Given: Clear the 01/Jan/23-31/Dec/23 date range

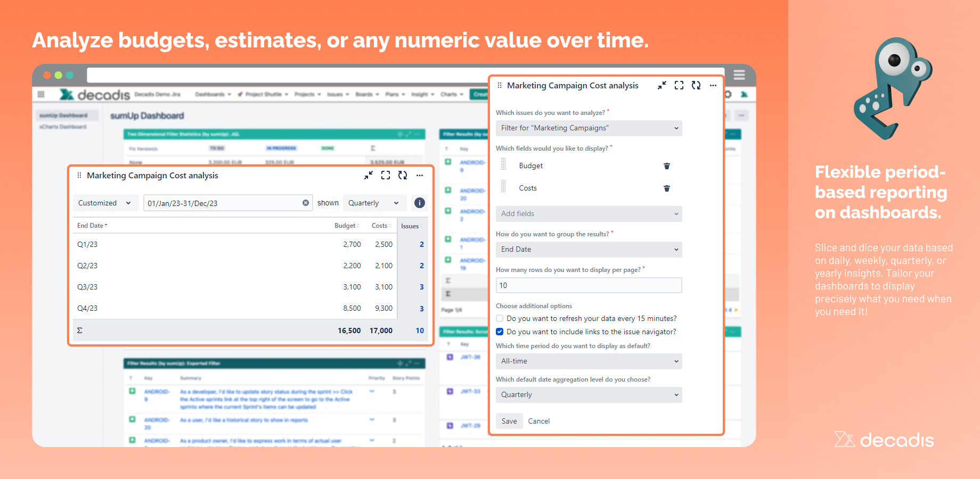Looking at the screenshot, I should 306,203.
